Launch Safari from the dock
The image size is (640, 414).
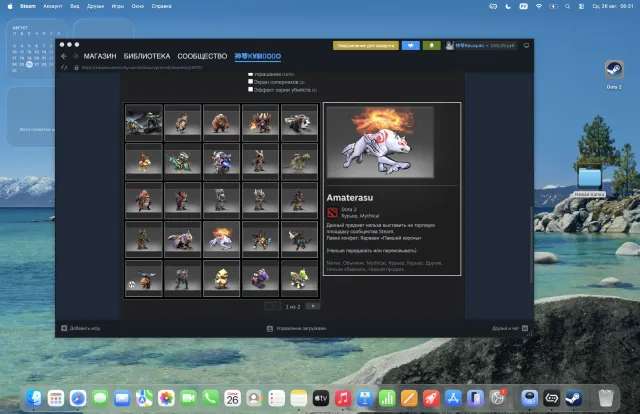78,398
